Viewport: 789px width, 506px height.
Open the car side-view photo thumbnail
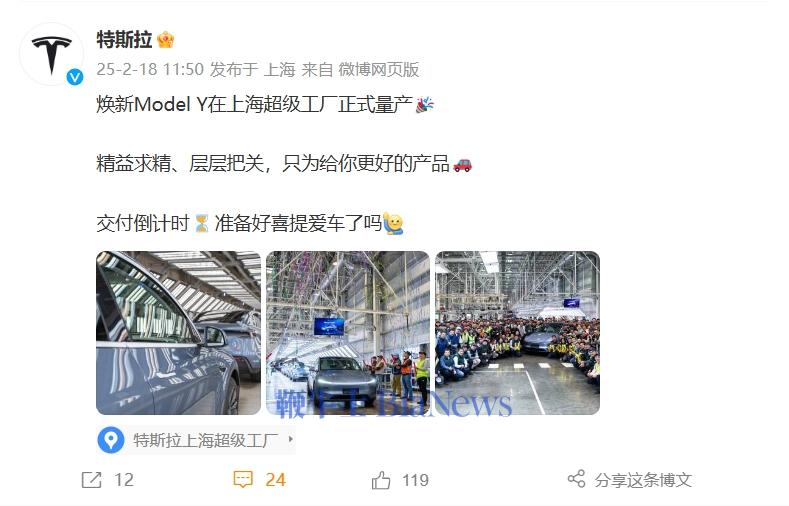click(x=179, y=333)
